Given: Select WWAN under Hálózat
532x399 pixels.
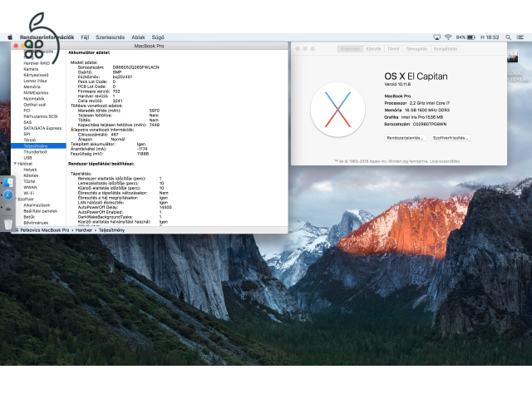Looking at the screenshot, I should [30, 187].
